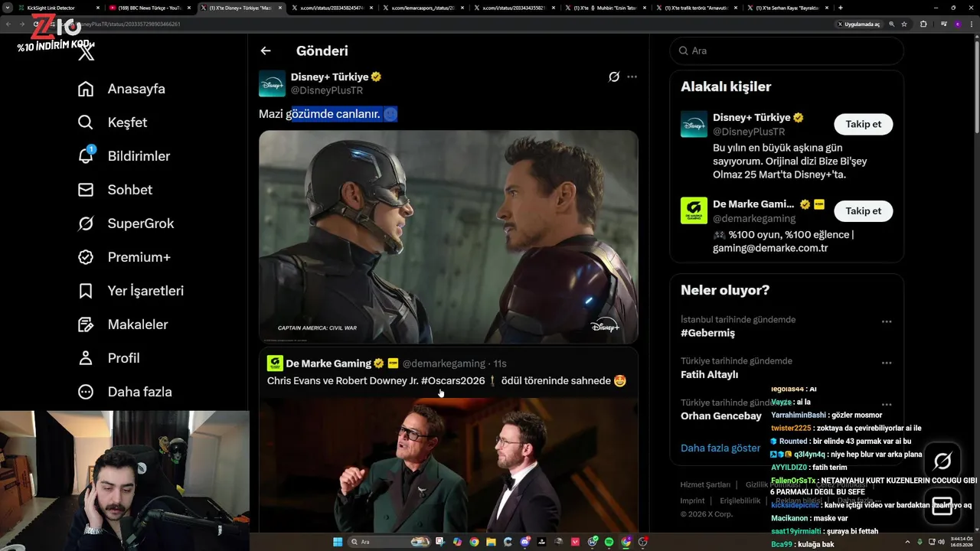Image resolution: width=980 pixels, height=551 pixels.
Task: Open the three-dot menu on the post
Action: pyautogui.click(x=632, y=77)
